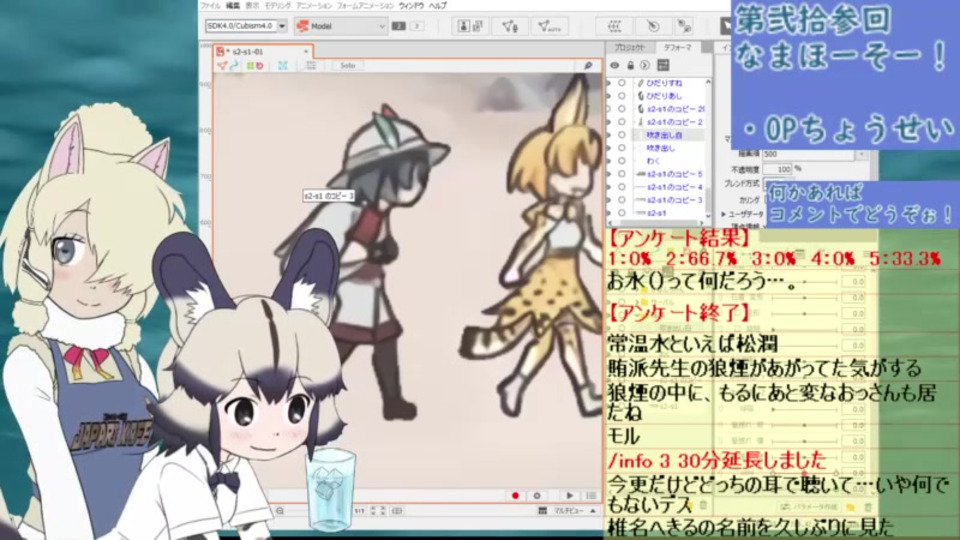Select the automatic mesh generator icon

point(549,26)
